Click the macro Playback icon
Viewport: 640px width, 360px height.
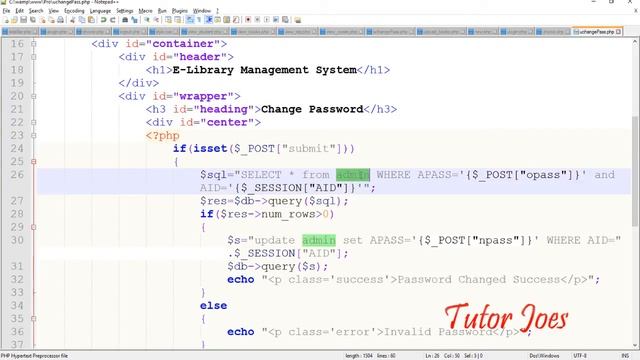coord(267,20)
